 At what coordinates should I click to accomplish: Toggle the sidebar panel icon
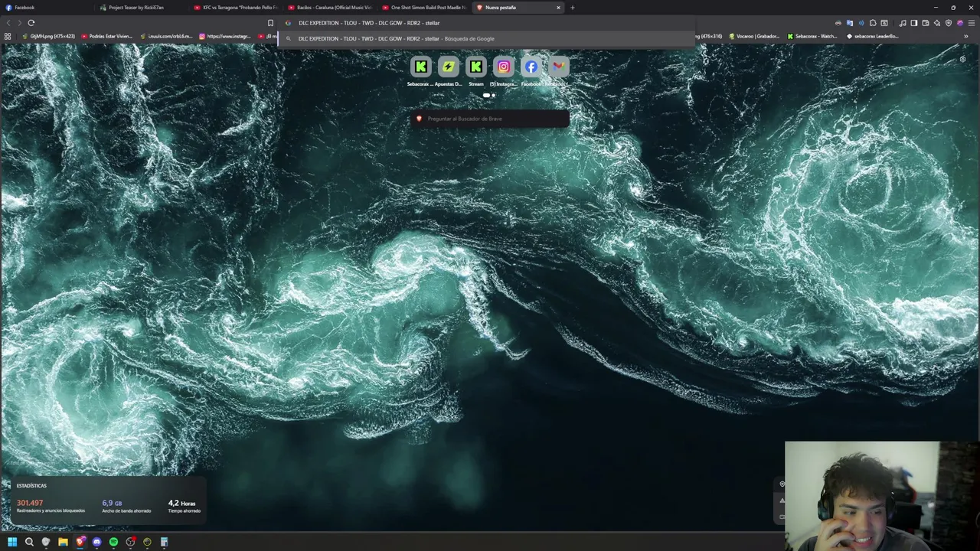point(914,23)
